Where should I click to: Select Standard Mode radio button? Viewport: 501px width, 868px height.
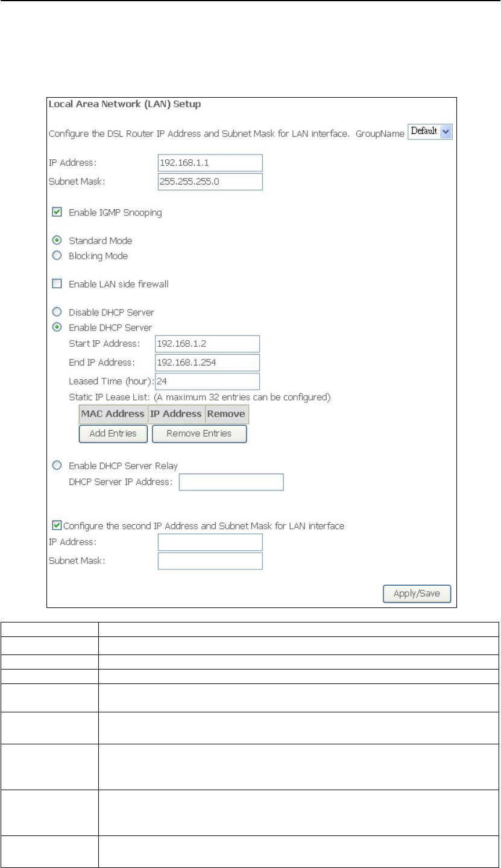click(57, 240)
